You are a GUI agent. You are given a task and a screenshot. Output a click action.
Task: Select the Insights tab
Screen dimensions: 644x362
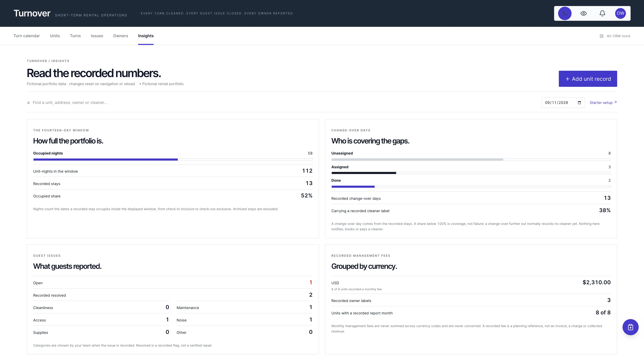click(x=146, y=36)
